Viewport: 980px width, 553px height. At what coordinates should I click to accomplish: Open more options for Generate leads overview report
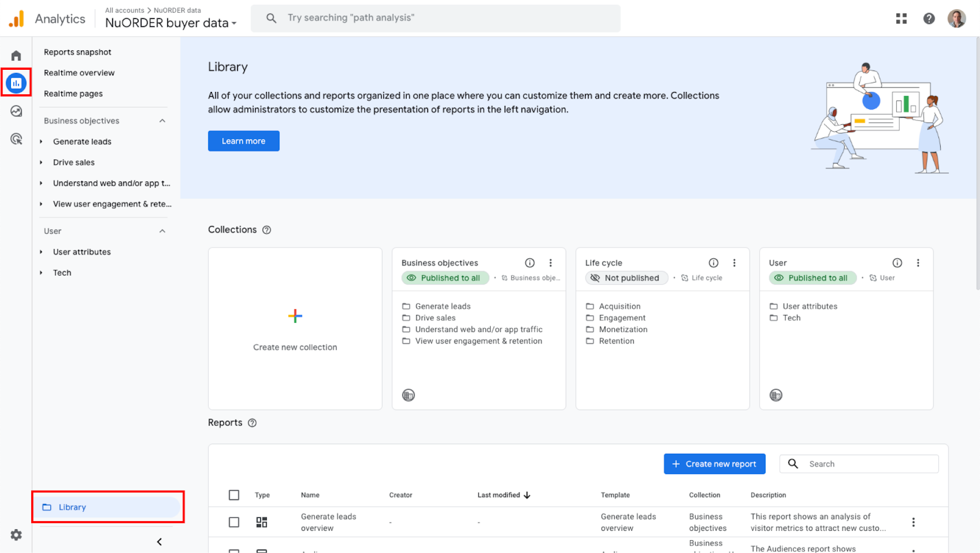click(913, 522)
